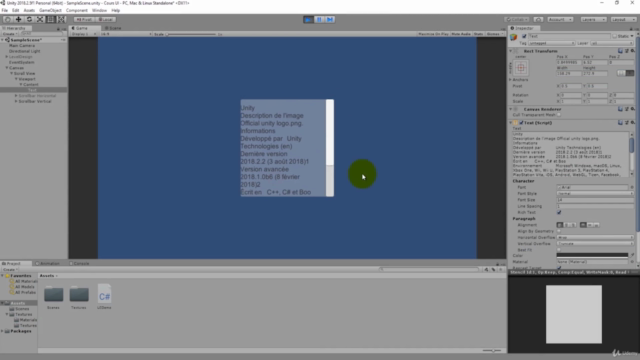Open the anchor presets square in Rect Transform
Viewport: 640px width, 360px height.
521,68
